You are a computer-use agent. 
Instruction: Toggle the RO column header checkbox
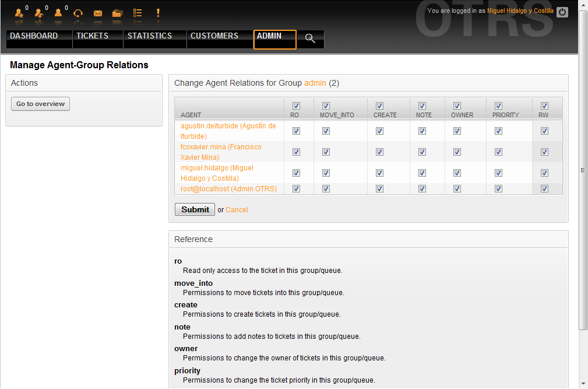296,106
